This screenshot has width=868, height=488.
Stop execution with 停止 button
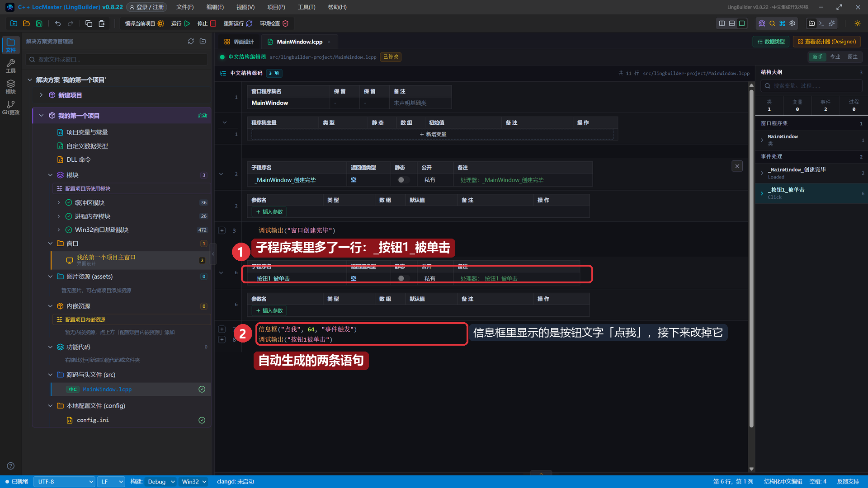[x=207, y=23]
